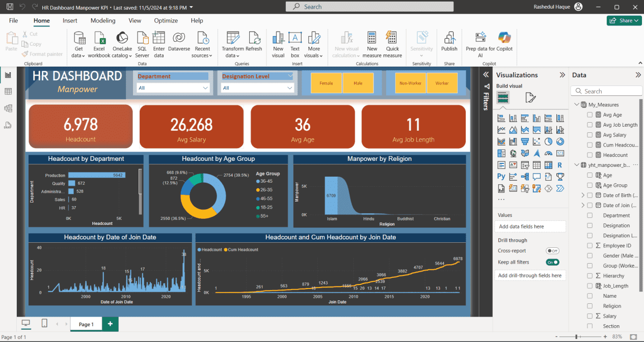Select the Donut chart visual type
The width and height of the screenshot is (644, 342).
tap(560, 141)
